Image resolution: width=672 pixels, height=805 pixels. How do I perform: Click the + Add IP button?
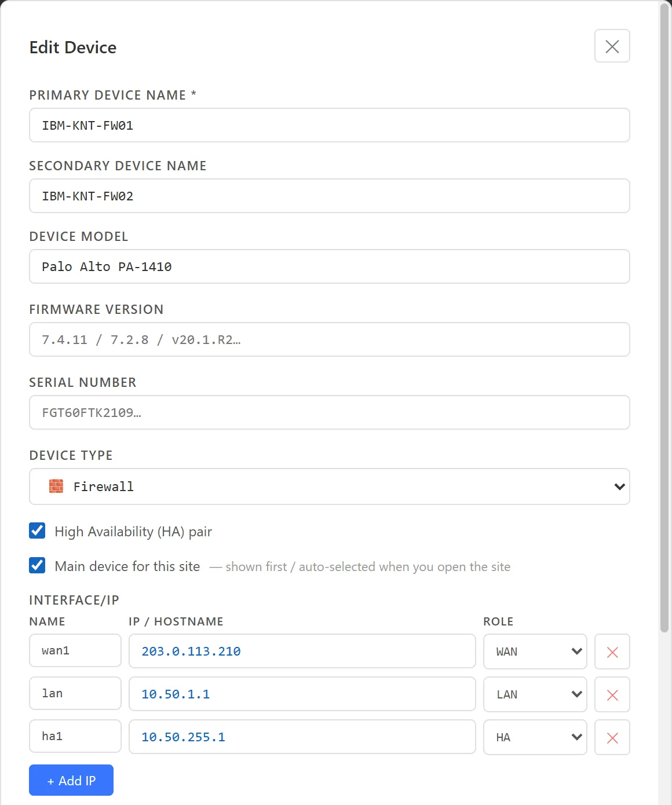71,780
